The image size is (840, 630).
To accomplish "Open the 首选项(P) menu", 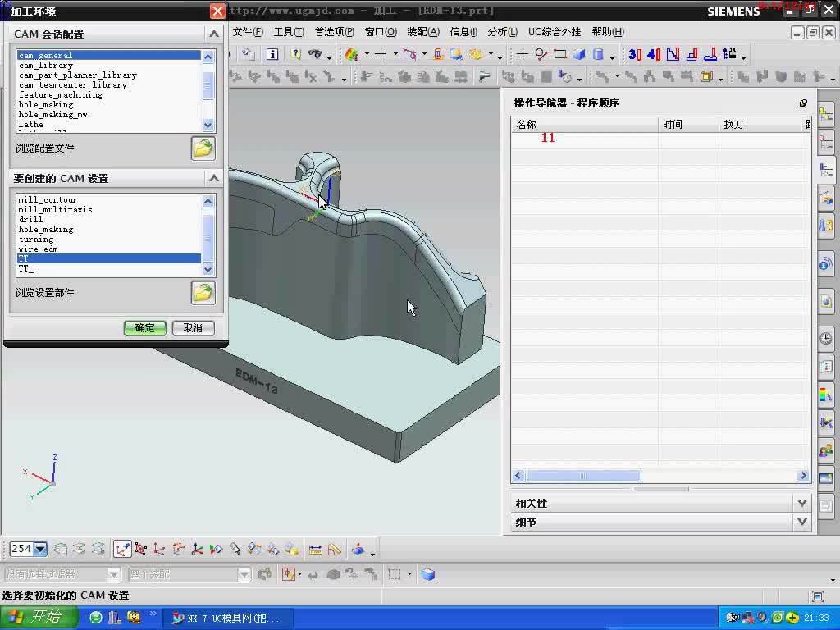I will 335,32.
